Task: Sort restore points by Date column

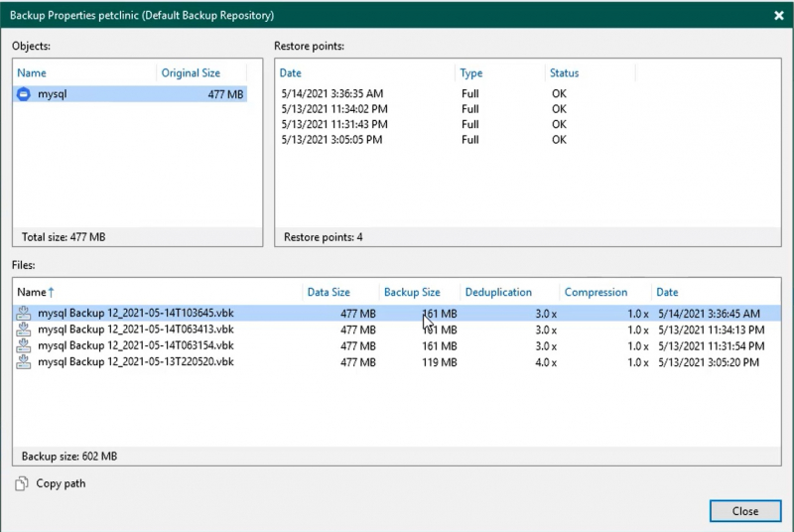Action: click(x=290, y=72)
